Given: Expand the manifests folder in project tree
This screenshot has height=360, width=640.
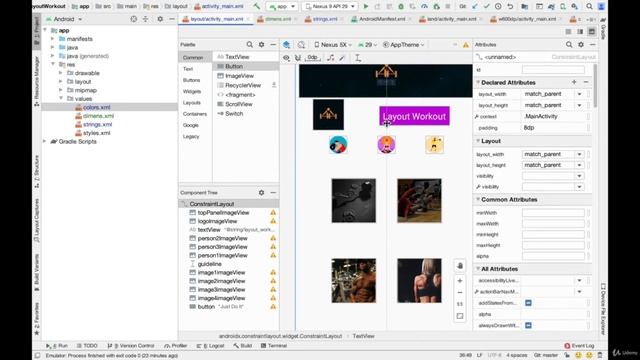Looking at the screenshot, I should point(53,39).
